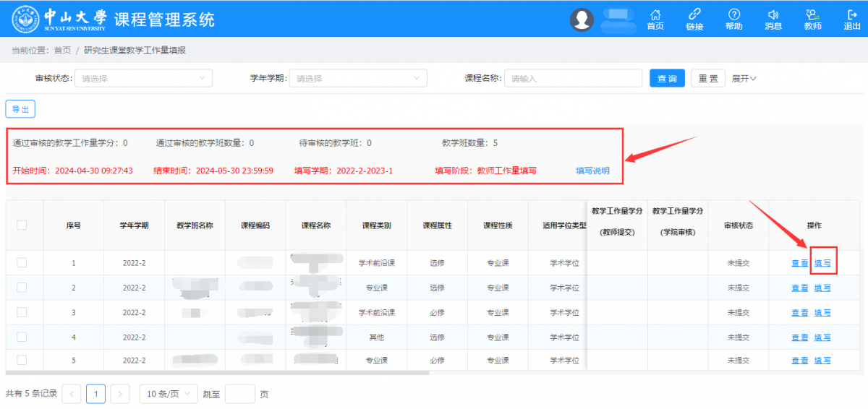Check the checkbox for row 1
The image size is (868, 409).
click(22, 263)
